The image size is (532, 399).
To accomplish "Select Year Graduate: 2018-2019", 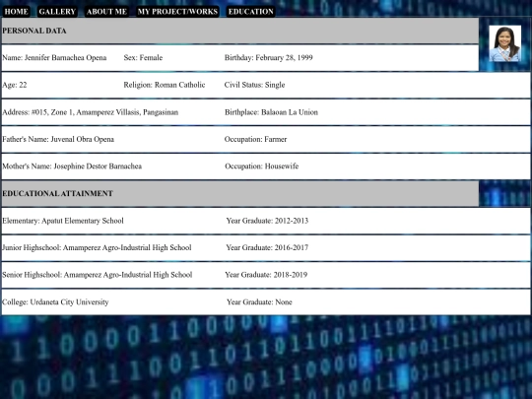I will pos(266,275).
